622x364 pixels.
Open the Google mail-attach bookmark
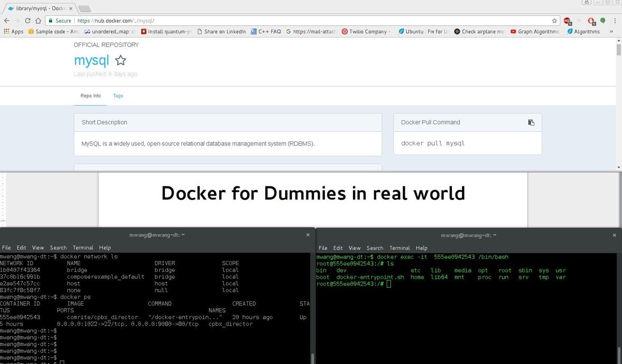311,32
